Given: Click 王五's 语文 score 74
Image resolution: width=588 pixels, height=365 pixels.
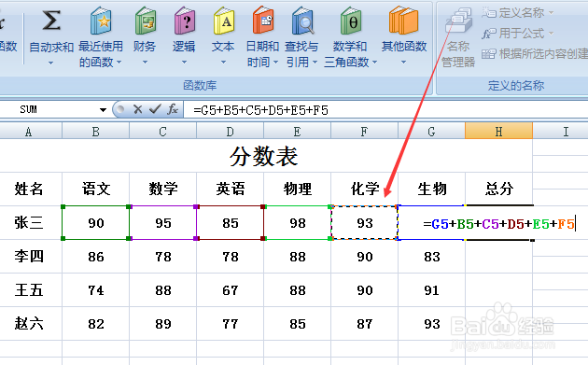Looking at the screenshot, I should click(x=96, y=290).
